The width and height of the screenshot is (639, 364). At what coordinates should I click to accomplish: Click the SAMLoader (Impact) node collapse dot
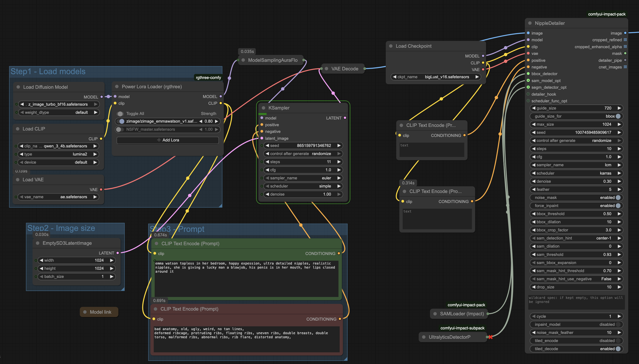point(435,314)
